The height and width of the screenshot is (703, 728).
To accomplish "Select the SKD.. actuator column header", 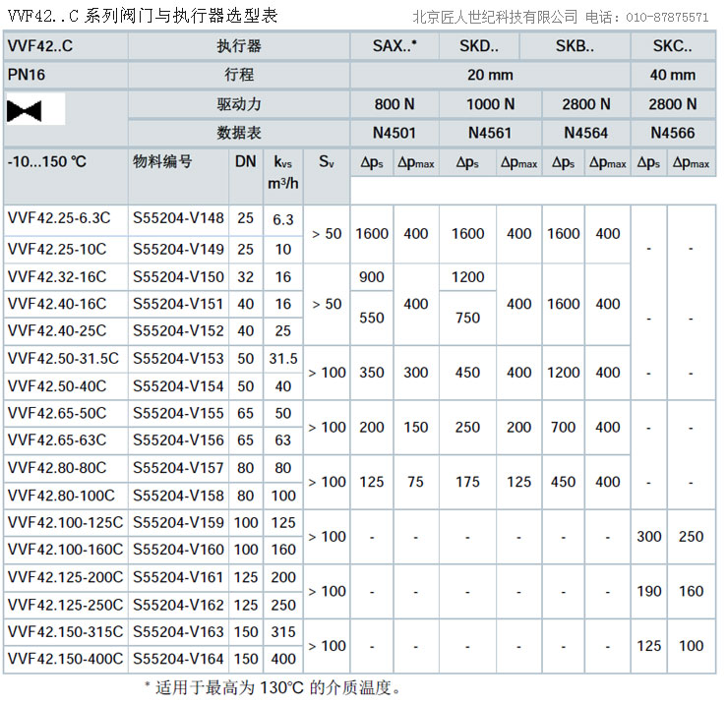I will [479, 46].
